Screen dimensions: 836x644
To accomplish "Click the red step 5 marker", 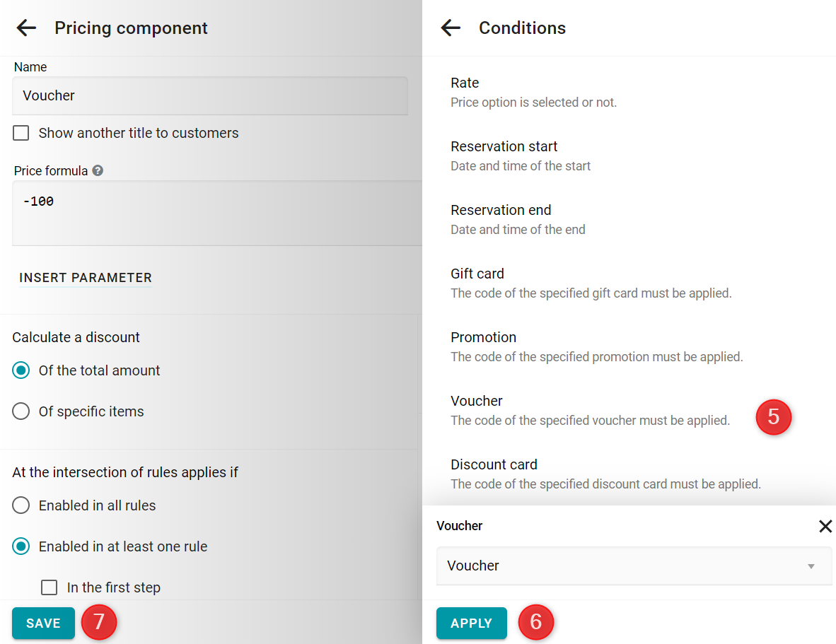I will [773, 417].
